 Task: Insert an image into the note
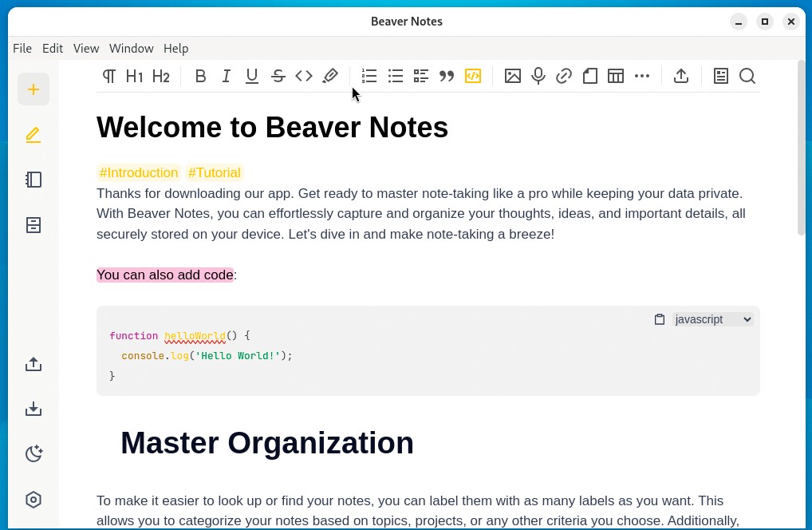(513, 76)
